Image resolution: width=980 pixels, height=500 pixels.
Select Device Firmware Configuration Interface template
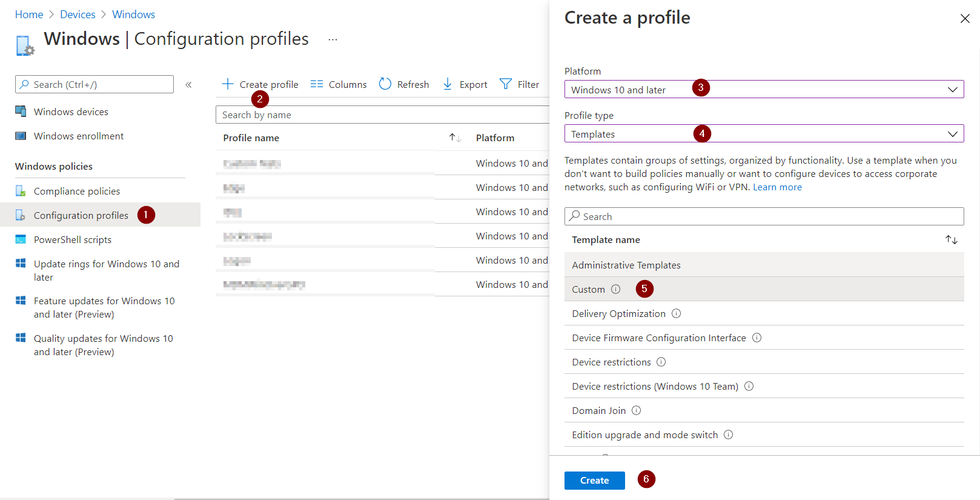coord(764,338)
